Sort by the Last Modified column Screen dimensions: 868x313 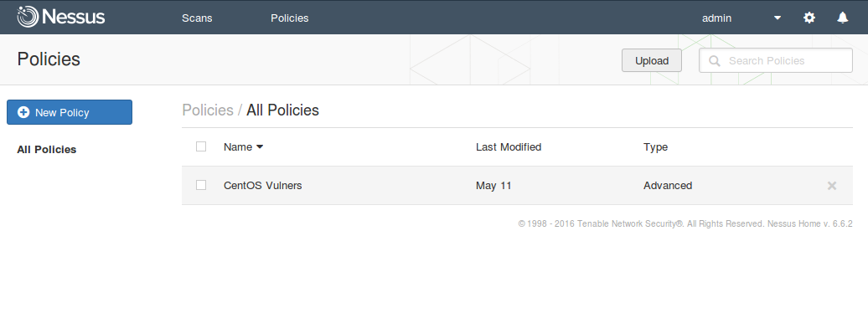click(509, 147)
